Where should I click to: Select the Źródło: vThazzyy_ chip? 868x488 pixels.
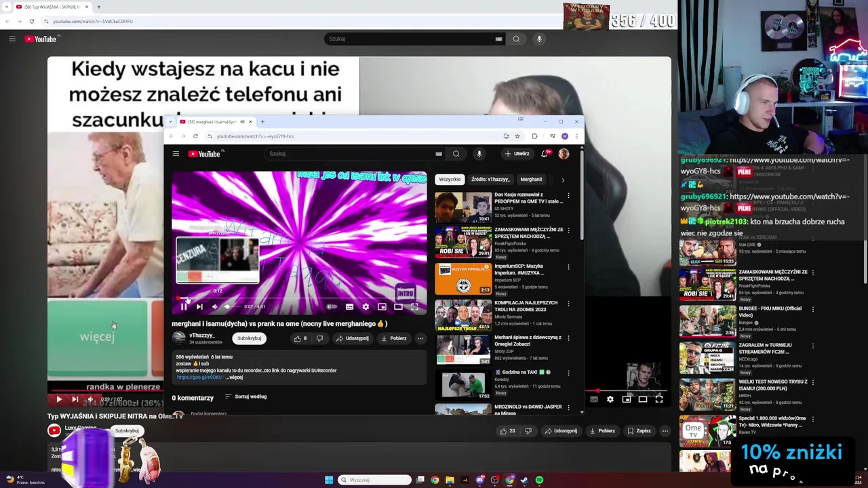pos(490,180)
